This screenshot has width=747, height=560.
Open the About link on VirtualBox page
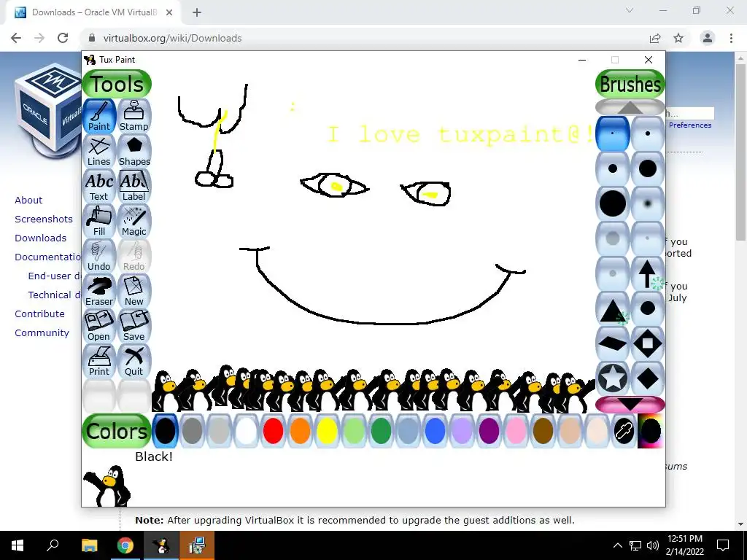pyautogui.click(x=28, y=200)
